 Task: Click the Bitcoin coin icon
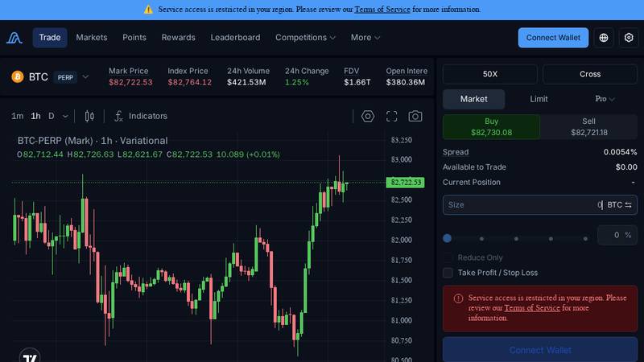tap(18, 76)
